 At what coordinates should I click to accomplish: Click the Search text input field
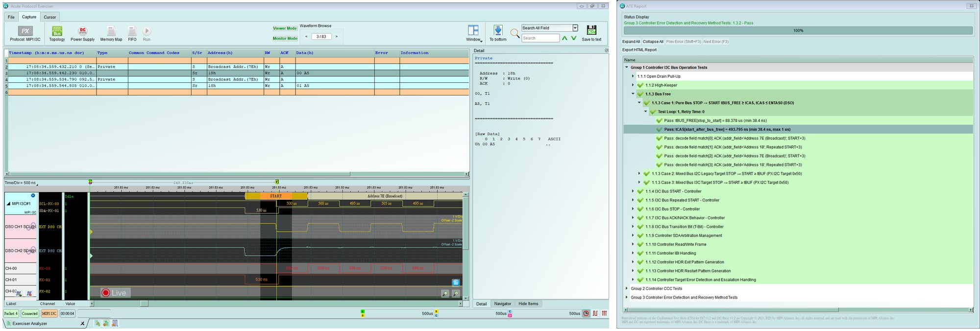pos(540,38)
